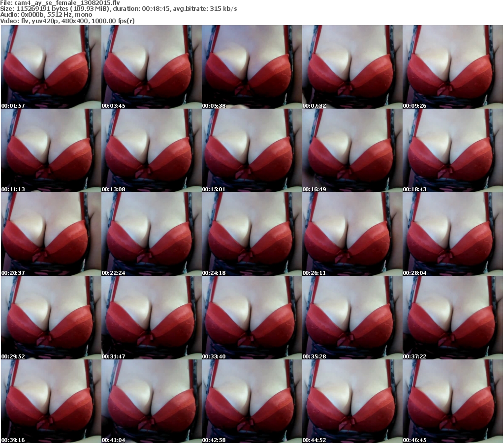Select the thumbnail stamped 00:05:38

(252, 67)
